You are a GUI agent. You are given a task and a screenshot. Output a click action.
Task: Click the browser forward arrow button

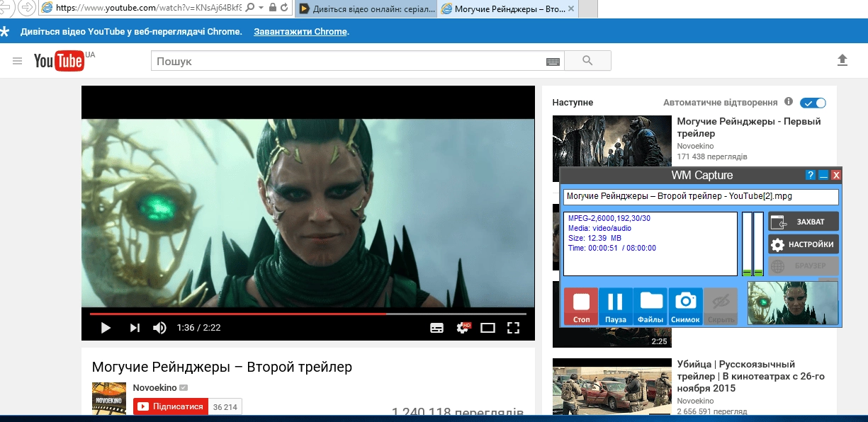pos(27,8)
